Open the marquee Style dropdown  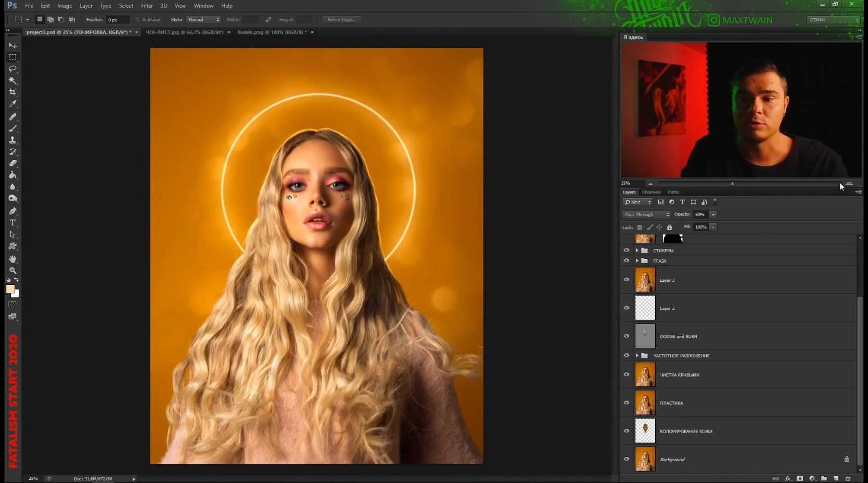pyautogui.click(x=203, y=19)
